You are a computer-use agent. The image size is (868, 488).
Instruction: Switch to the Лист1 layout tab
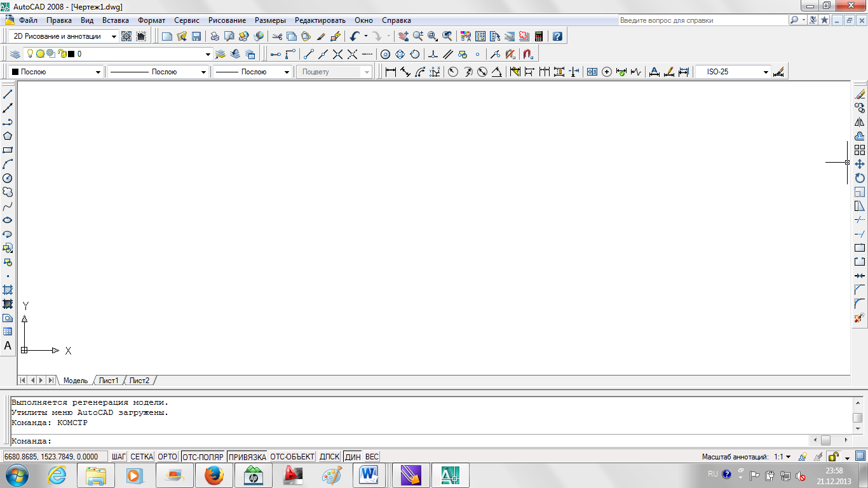coord(109,381)
